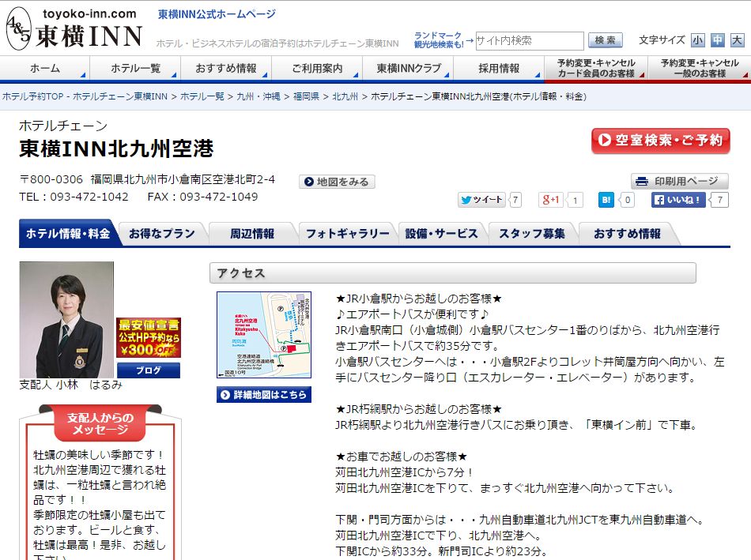Click the Facebook いいね! button
Image resolution: width=751 pixels, height=560 pixels.
point(678,200)
